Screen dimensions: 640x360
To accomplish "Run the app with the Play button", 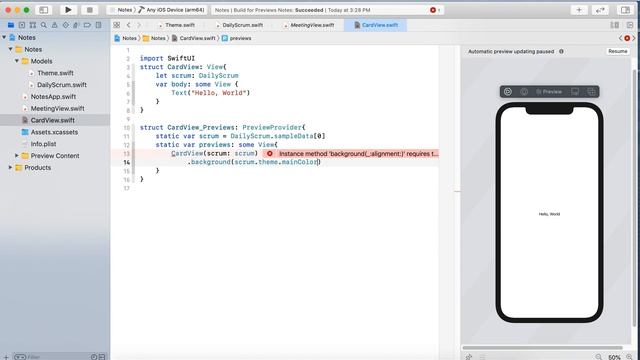I will 68,10.
